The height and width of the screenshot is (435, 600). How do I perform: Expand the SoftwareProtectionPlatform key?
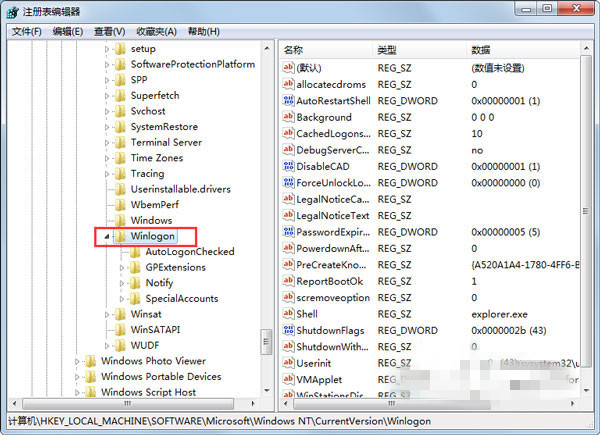coord(107,65)
